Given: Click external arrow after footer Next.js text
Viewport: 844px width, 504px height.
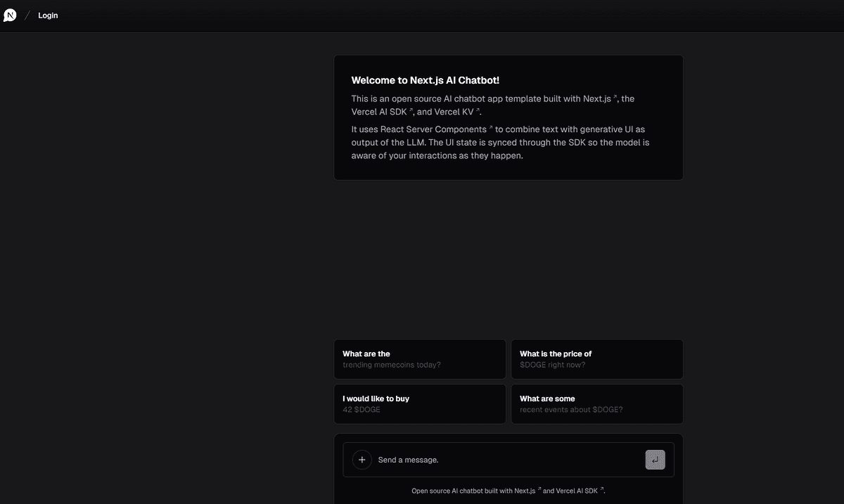Looking at the screenshot, I should [539, 489].
